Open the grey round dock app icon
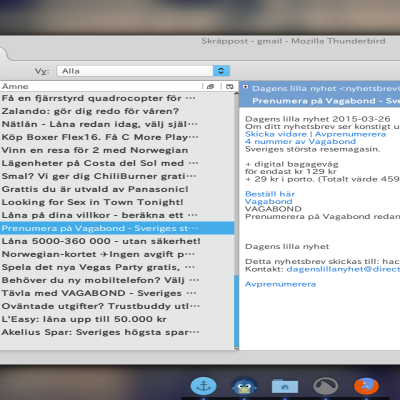The height and width of the screenshot is (400, 400). (325, 386)
